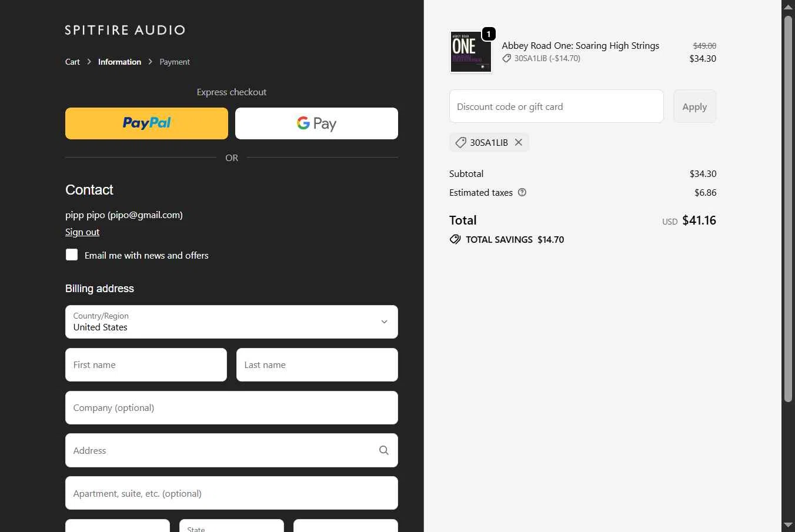The image size is (795, 532).
Task: Click the total amount $41.16
Action: click(x=699, y=220)
